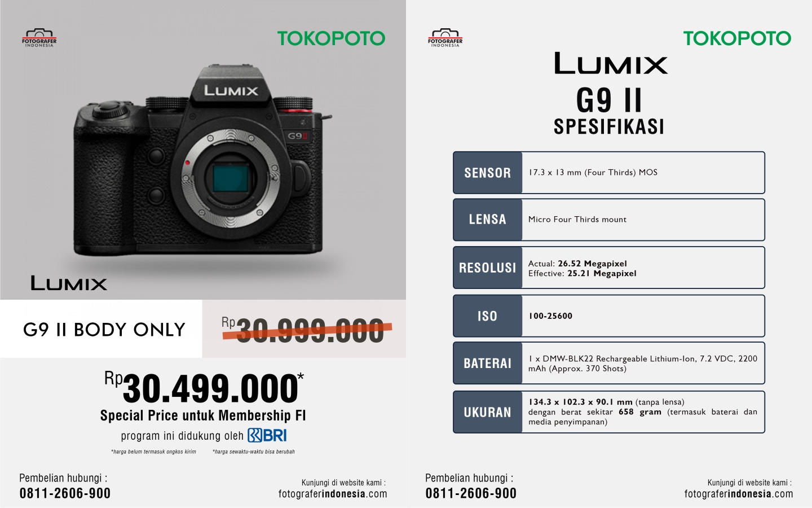Select the SENSOR specification label
Screen dimensions: 812x508
488,173
